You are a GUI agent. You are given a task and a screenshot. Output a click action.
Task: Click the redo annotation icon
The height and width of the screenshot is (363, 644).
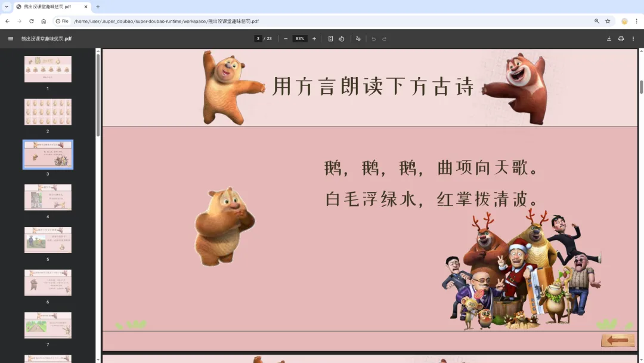pyautogui.click(x=385, y=39)
